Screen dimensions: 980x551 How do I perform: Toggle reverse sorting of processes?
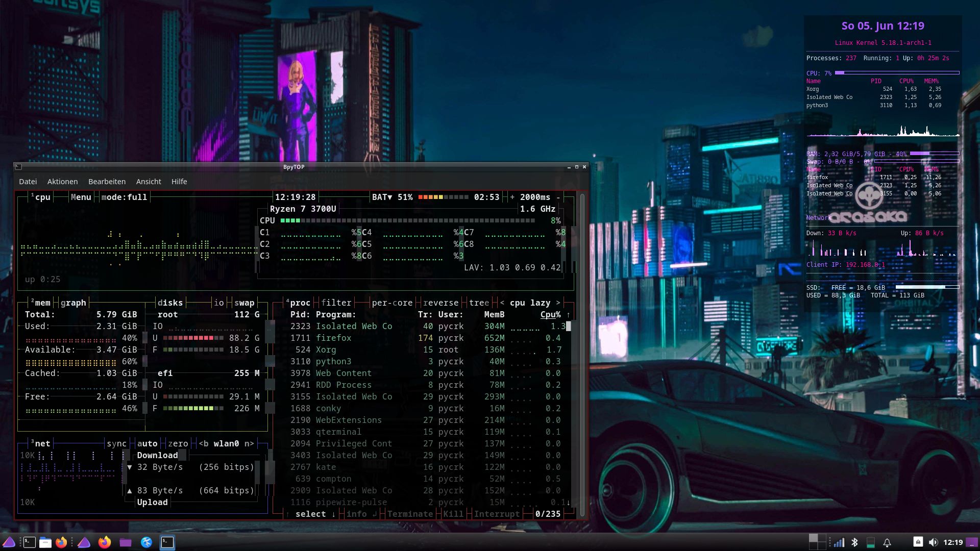pos(440,303)
